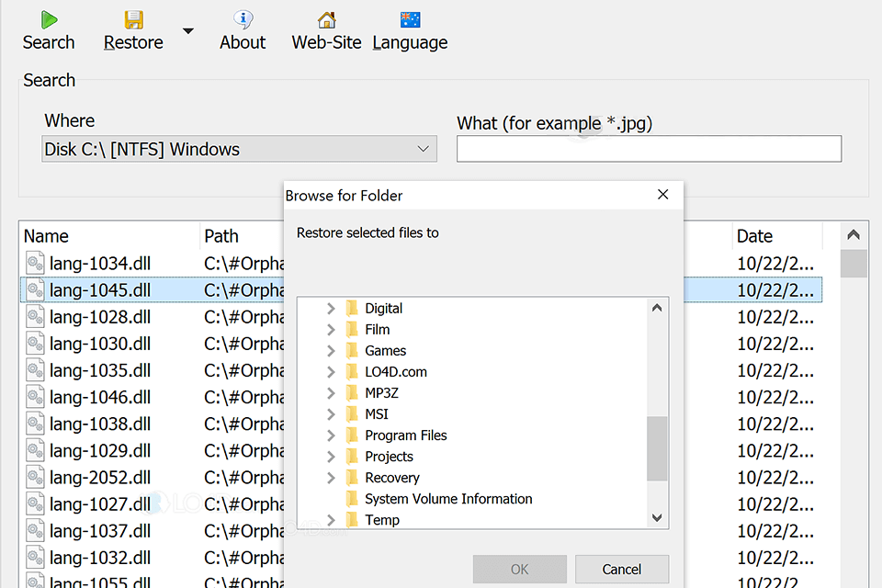The image size is (882, 588).
Task: Click the Restore floppy disk icon
Action: click(133, 19)
